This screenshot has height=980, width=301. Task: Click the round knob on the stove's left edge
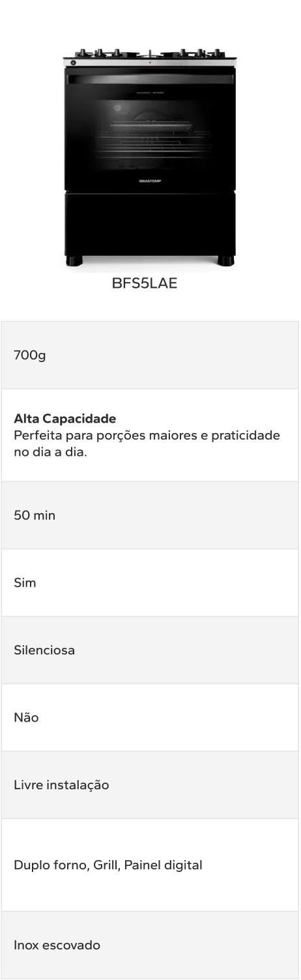pos(73,63)
